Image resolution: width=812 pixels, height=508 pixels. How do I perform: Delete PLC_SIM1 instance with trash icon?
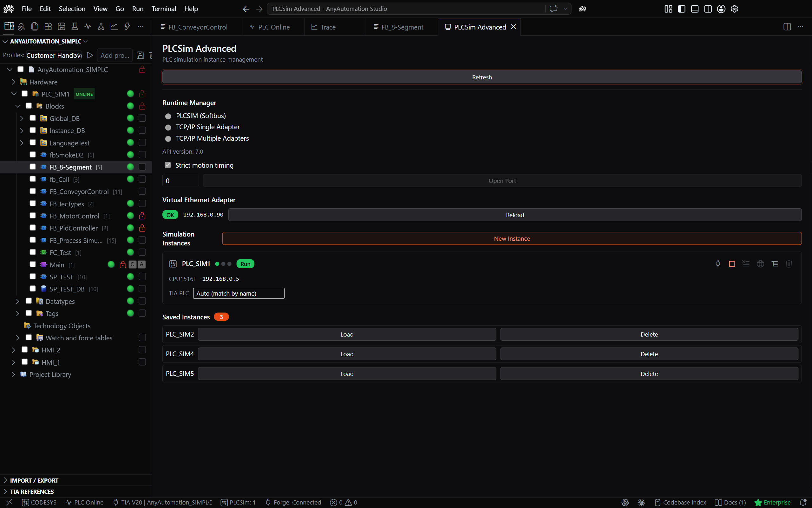pyautogui.click(x=789, y=264)
